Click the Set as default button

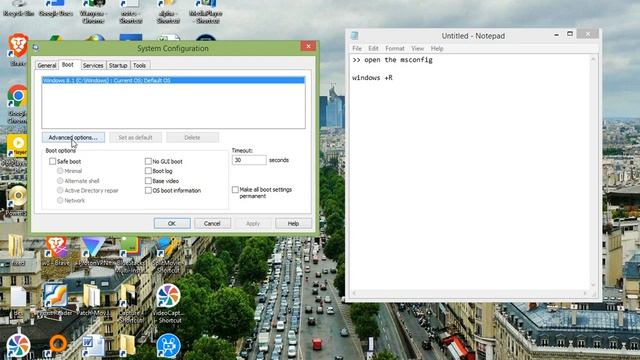[136, 138]
